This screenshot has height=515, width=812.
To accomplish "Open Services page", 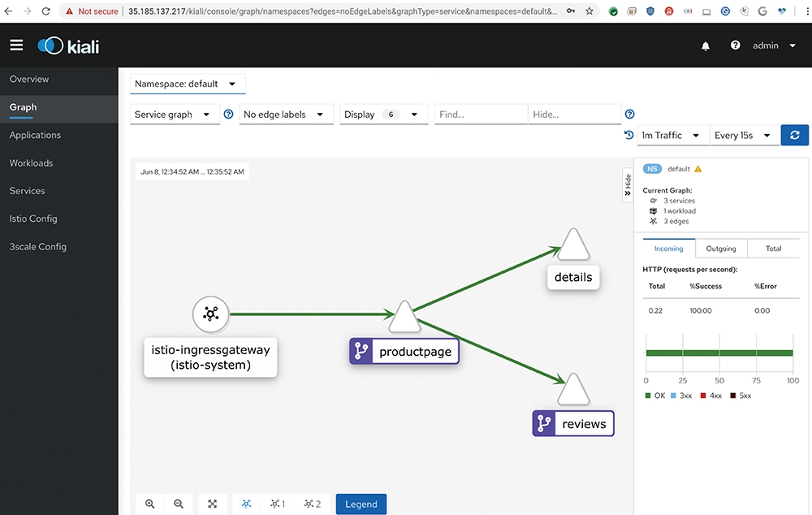I will tap(27, 191).
